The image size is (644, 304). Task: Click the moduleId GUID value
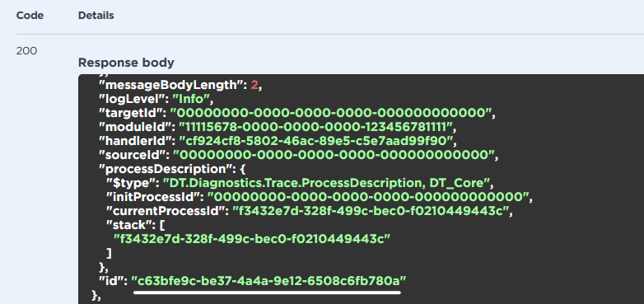(x=316, y=128)
